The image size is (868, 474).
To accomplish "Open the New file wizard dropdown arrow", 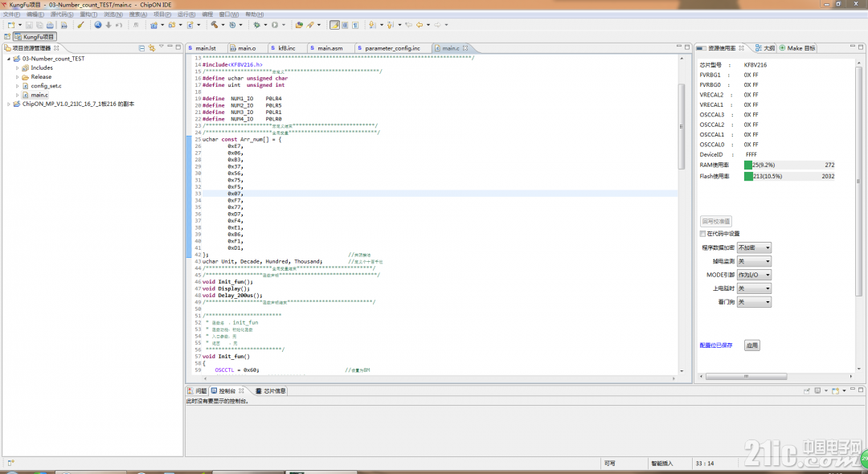I will point(20,25).
